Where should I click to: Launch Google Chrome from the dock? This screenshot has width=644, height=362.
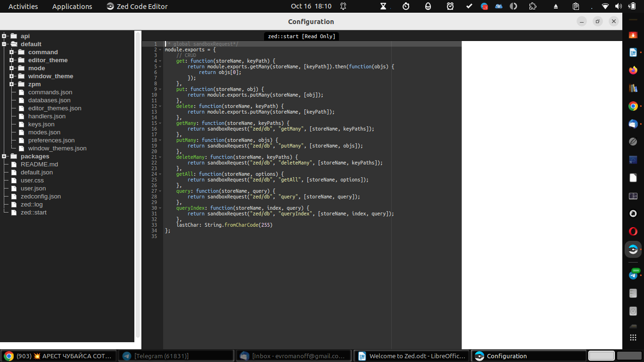pyautogui.click(x=633, y=106)
